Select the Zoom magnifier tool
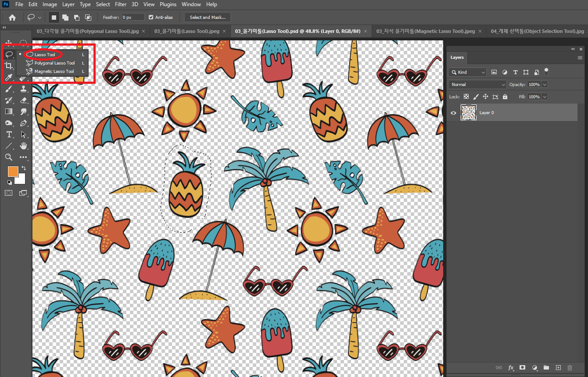The height and width of the screenshot is (377, 588). pyautogui.click(x=9, y=157)
